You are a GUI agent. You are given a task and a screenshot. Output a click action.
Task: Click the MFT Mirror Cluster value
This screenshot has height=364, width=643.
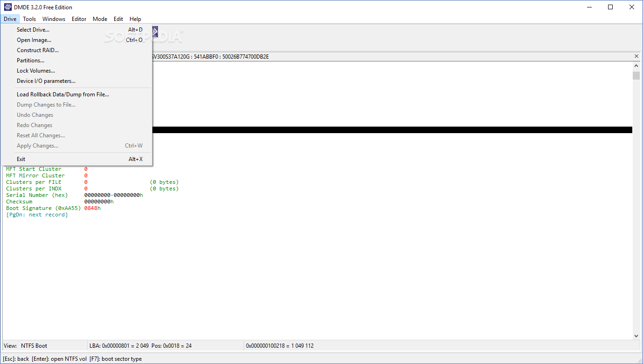86,175
